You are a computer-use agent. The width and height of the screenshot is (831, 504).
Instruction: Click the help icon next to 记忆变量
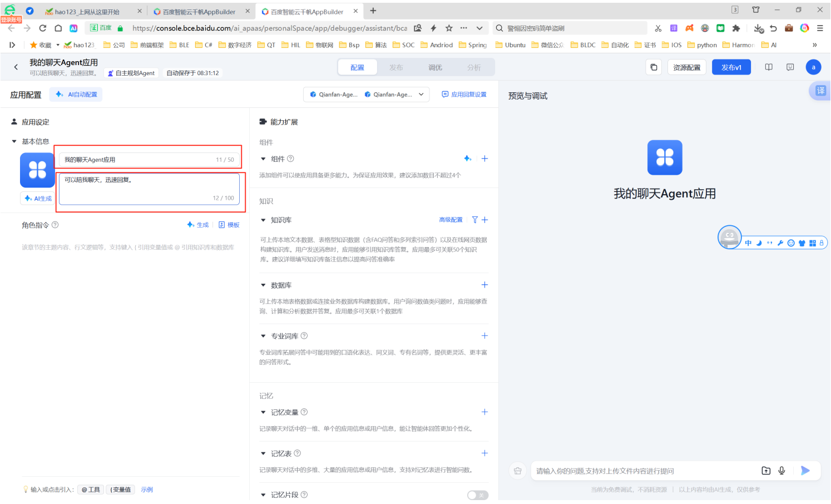(x=304, y=412)
